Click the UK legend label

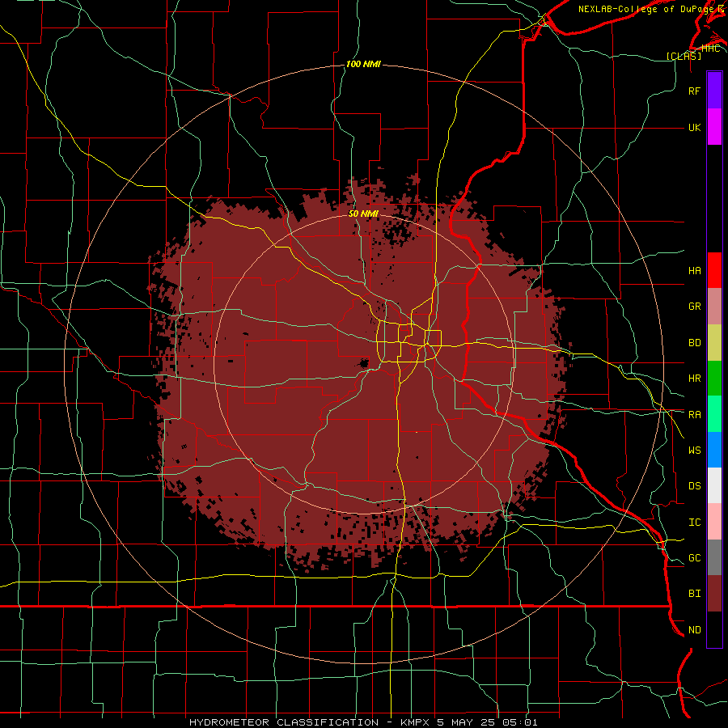[695, 127]
